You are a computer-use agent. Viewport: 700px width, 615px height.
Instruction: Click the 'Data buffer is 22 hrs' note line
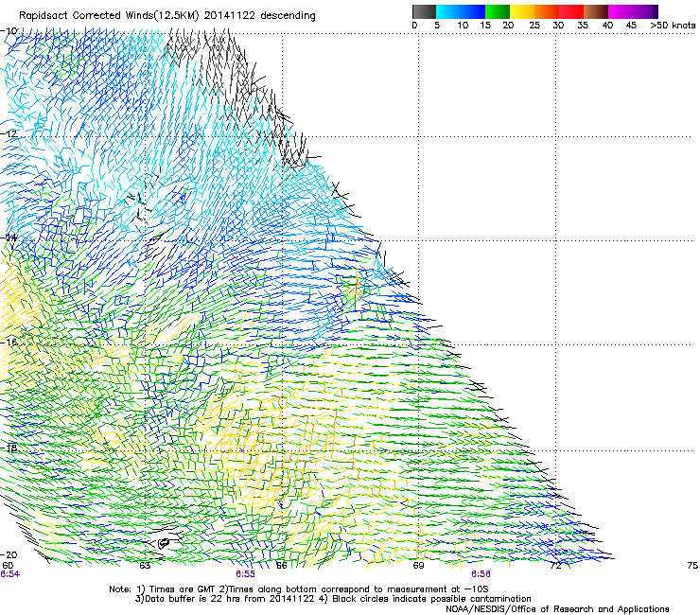333,599
